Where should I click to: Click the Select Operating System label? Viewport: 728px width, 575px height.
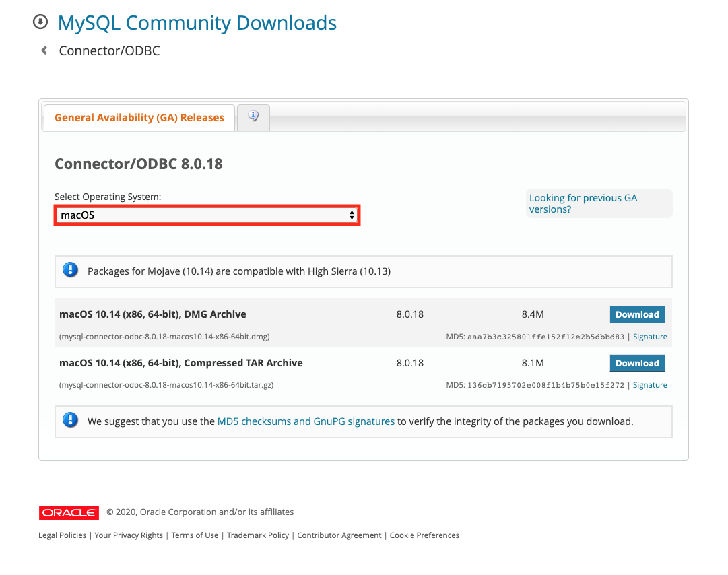coord(108,197)
